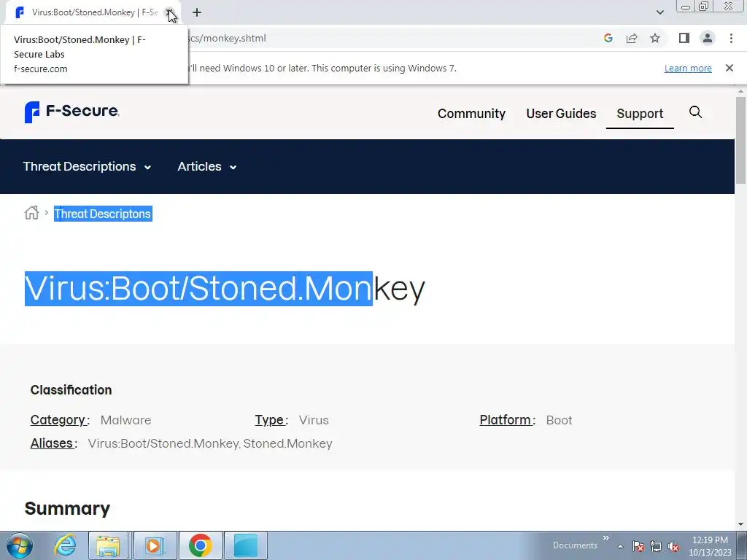Open the Community menu item
This screenshot has height=560, width=747.
click(x=471, y=113)
